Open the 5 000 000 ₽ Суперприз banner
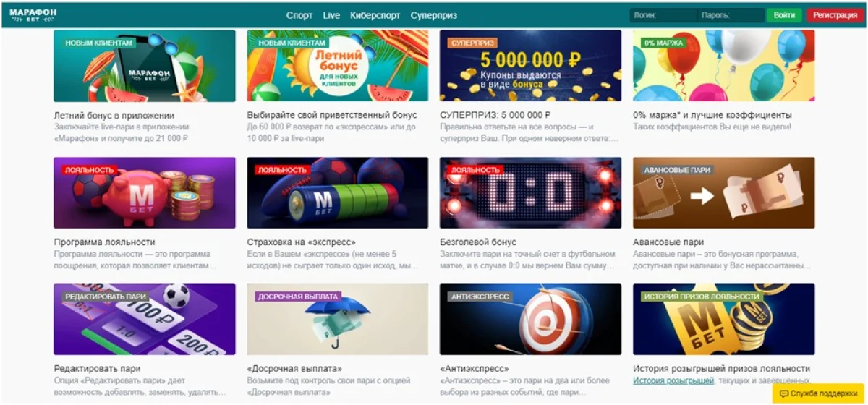The width and height of the screenshot is (868, 405). click(x=530, y=66)
